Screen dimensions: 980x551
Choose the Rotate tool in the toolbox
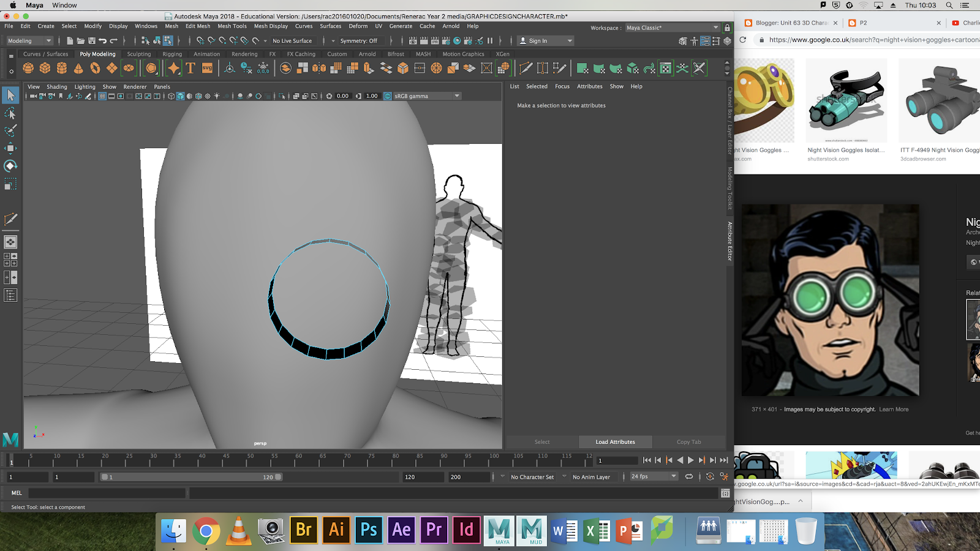pos(10,166)
